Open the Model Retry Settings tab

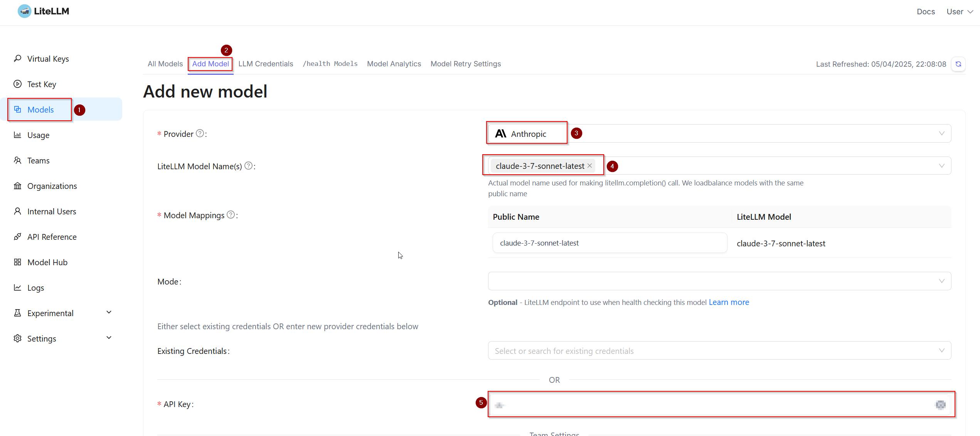[466, 64]
